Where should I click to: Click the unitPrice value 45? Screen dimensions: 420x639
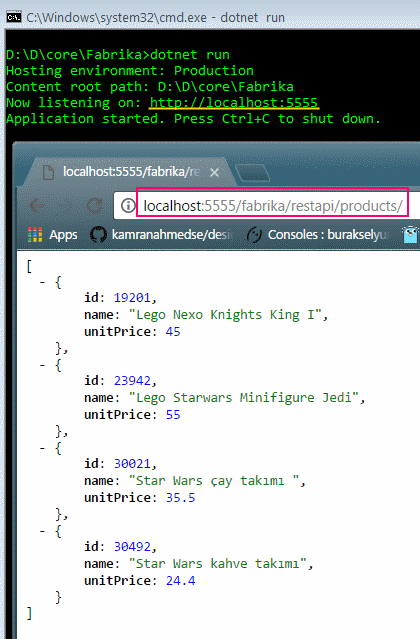coord(173,332)
